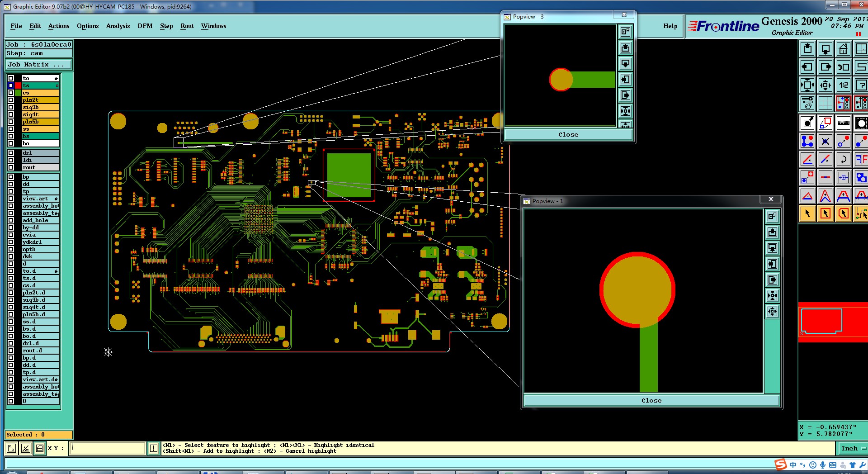
Task: Click the red board overview thumbnail
Action: pos(833,322)
